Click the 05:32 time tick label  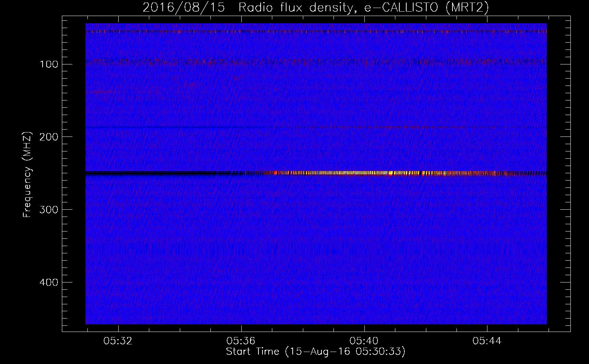[118, 341]
